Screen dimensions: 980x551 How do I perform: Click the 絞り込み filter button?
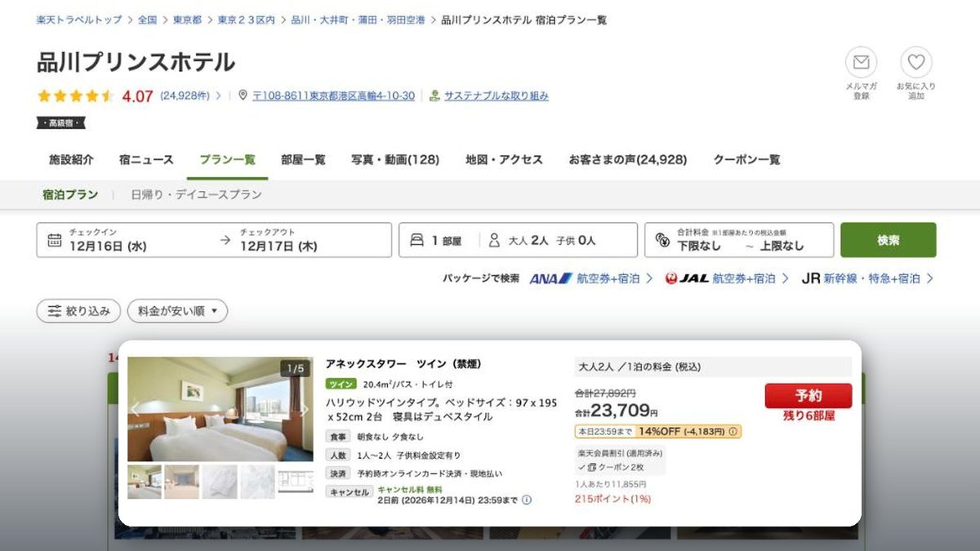(78, 311)
